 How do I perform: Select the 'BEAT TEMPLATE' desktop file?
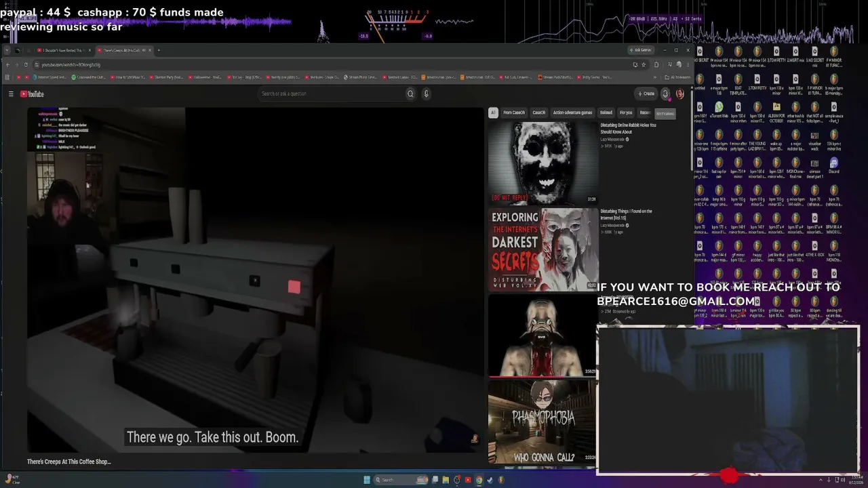click(738, 83)
